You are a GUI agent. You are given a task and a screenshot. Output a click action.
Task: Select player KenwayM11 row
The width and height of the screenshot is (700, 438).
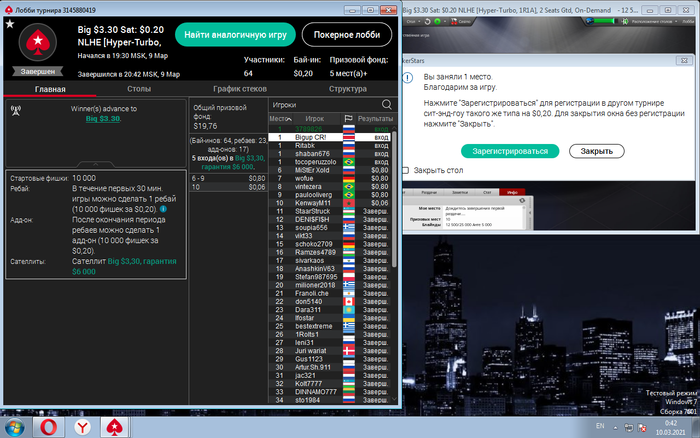[x=329, y=203]
